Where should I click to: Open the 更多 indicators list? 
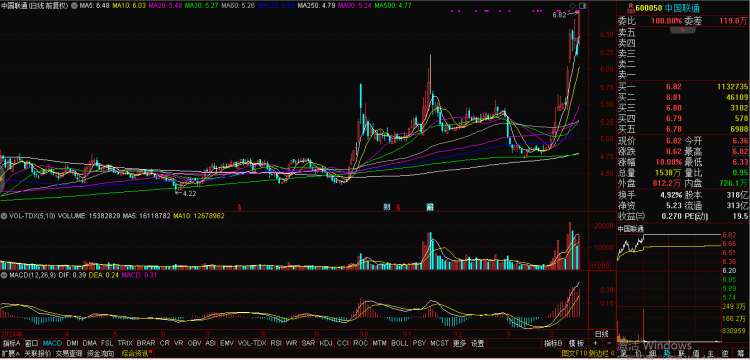click(x=459, y=343)
